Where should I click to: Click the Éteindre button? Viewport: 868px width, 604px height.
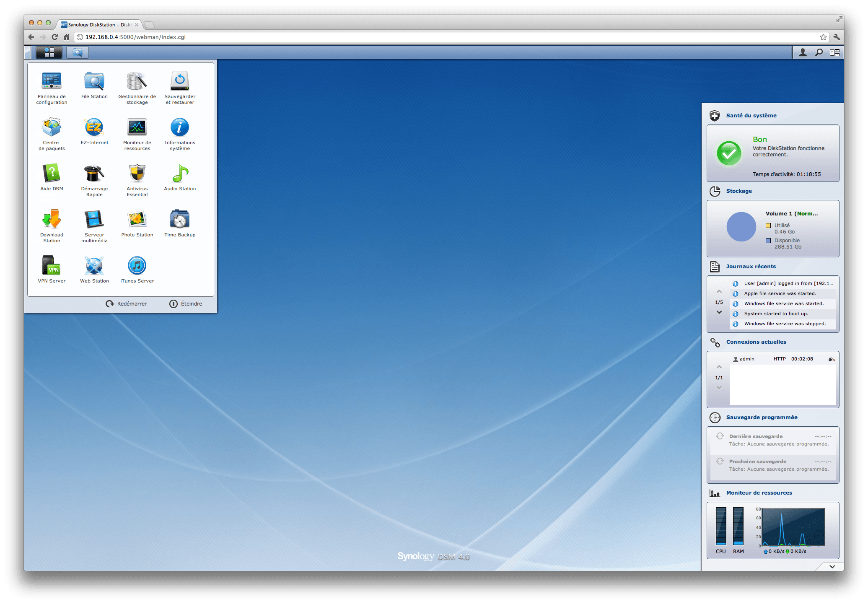186,304
